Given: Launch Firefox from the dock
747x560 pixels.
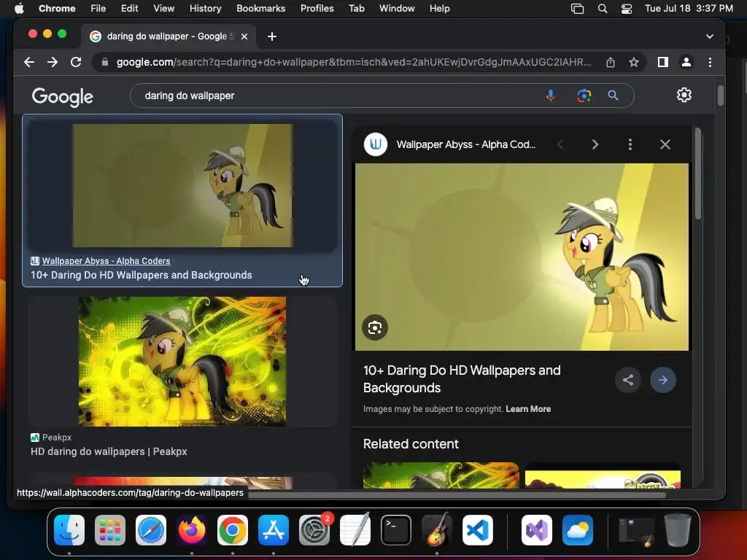Looking at the screenshot, I should (192, 530).
